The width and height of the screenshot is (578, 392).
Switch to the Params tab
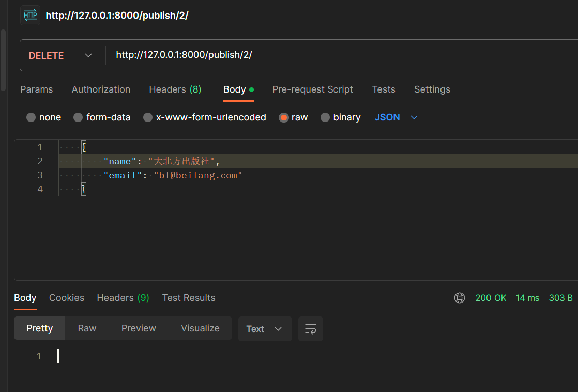(x=36, y=89)
